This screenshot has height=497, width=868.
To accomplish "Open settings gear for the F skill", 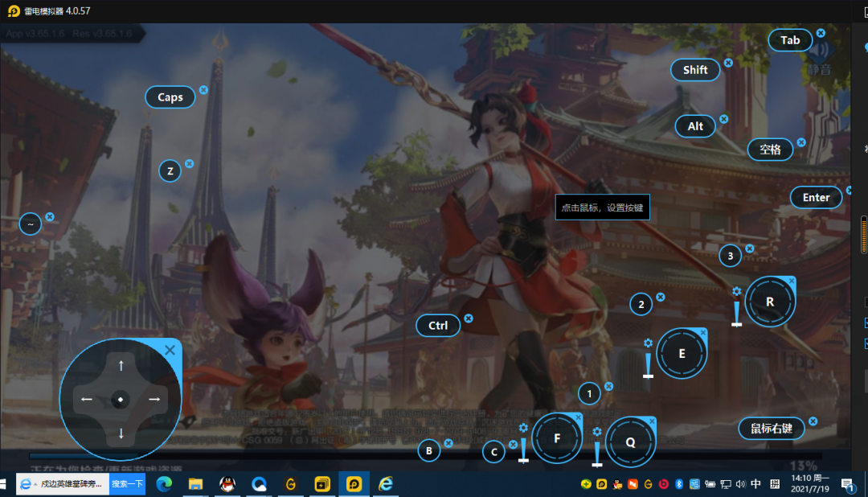I will 523,428.
